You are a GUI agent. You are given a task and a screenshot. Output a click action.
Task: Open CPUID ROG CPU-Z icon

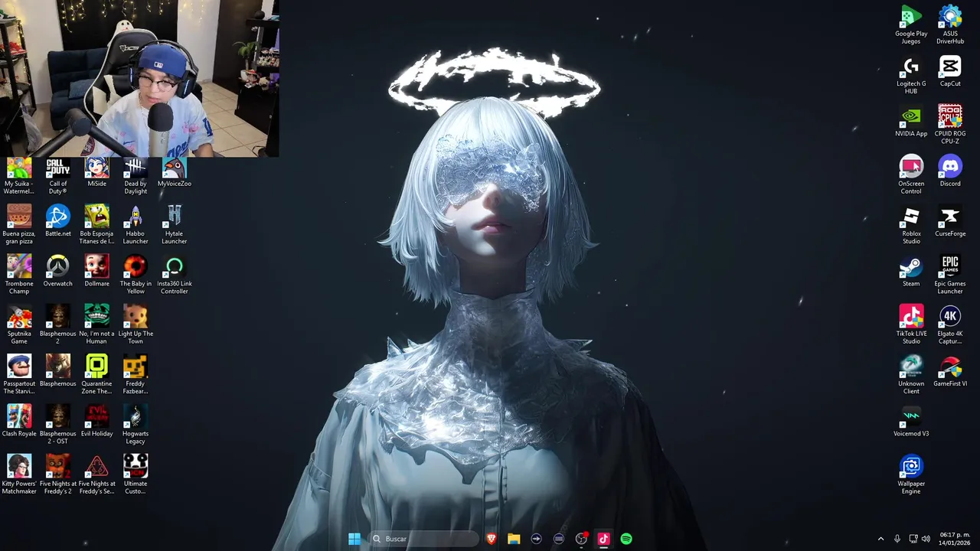950,125
